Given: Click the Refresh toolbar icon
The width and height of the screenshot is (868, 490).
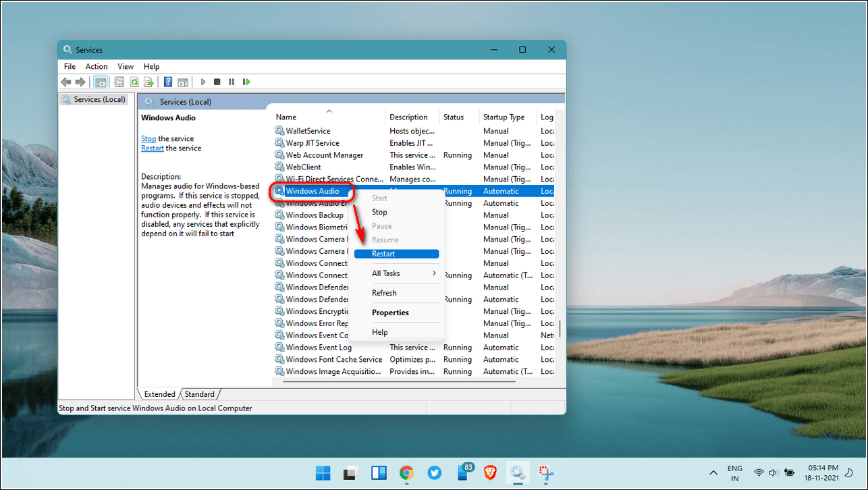Looking at the screenshot, I should [x=134, y=82].
